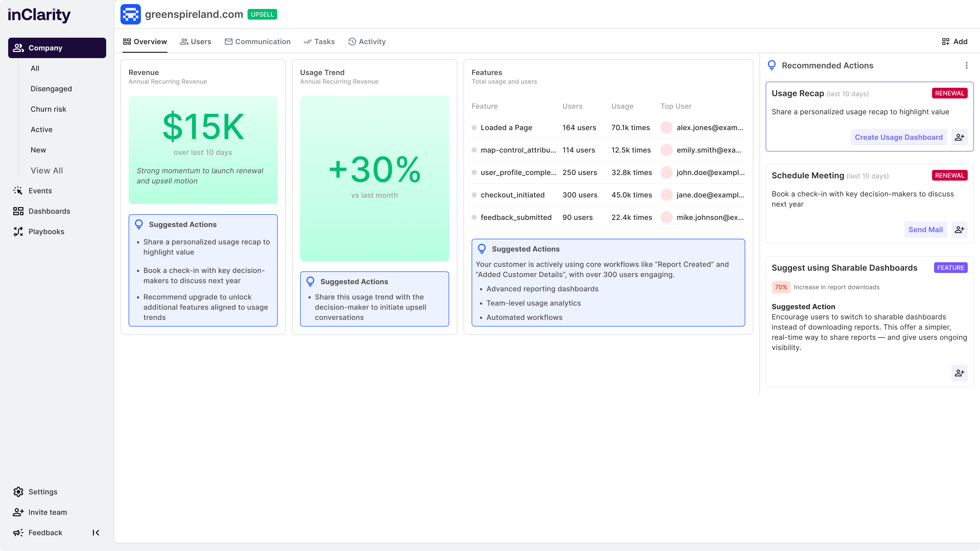Switch to the Communication tab

[258, 41]
